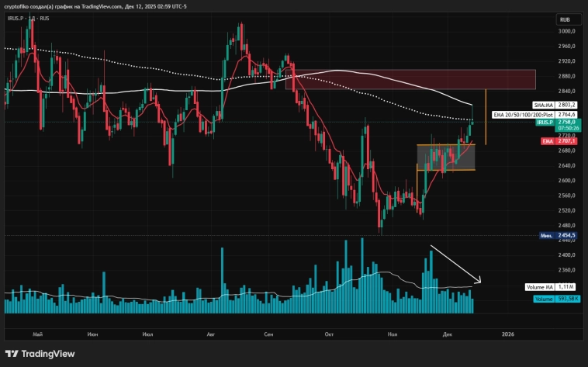The height and width of the screenshot is (367, 588).
Task: Click the orange vertical target line above price
Action: tap(486, 116)
